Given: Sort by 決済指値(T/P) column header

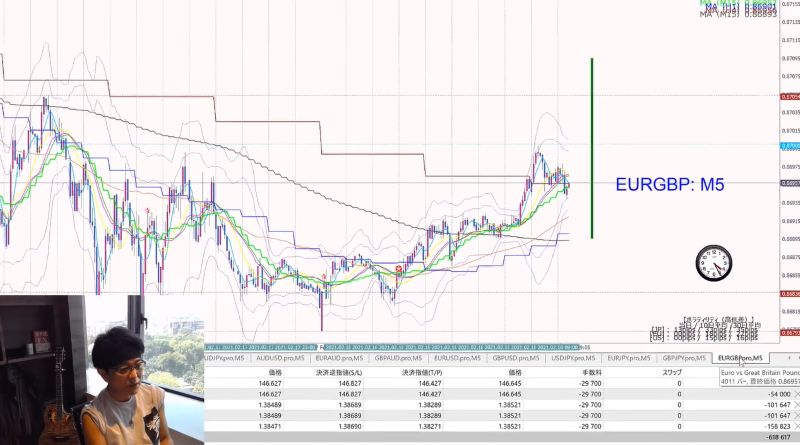Looking at the screenshot, I should point(422,373).
